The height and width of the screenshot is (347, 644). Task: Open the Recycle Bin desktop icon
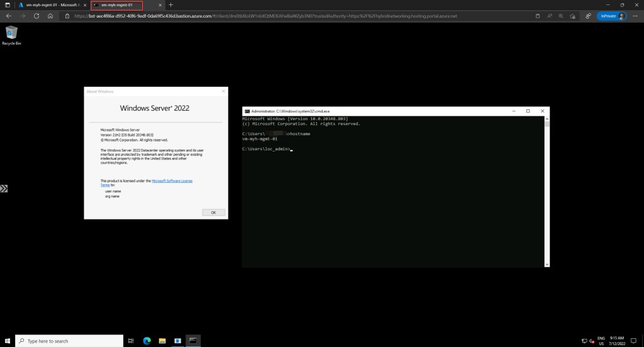click(x=11, y=34)
